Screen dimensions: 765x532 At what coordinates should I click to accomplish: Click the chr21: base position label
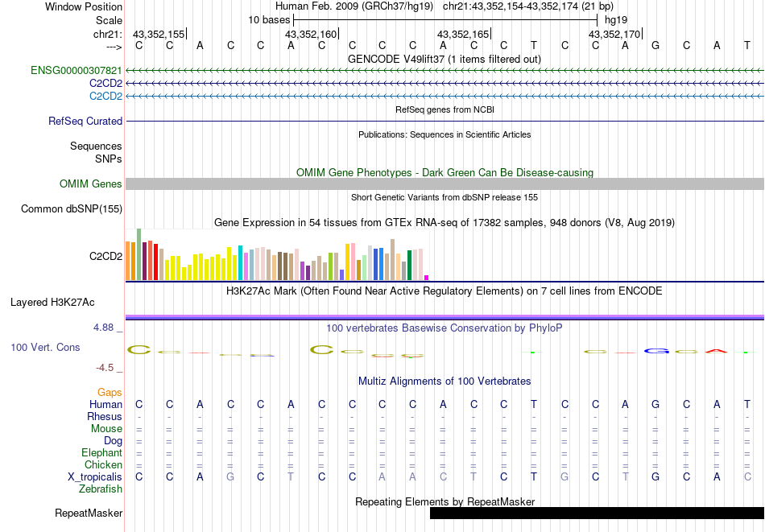108,34
